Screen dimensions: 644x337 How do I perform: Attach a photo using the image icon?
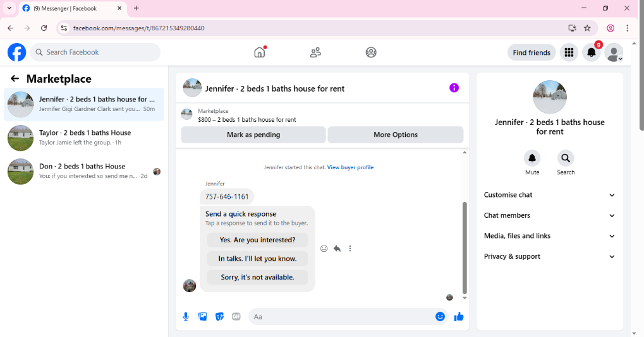(203, 317)
